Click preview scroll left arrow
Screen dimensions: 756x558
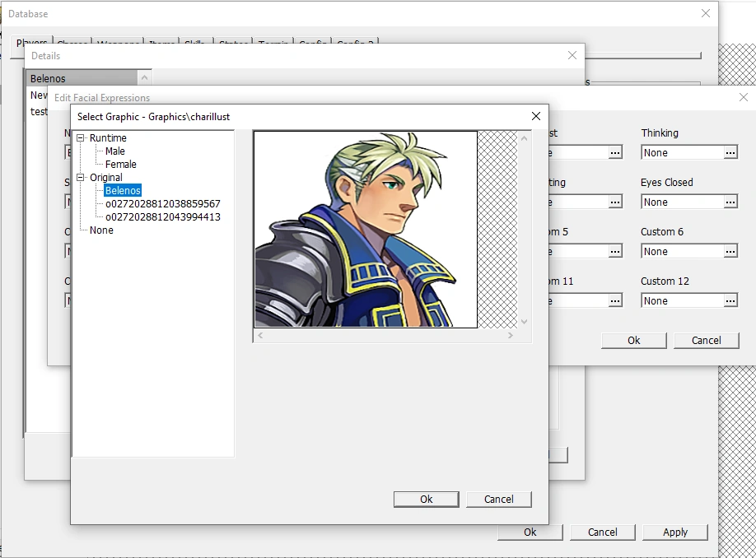tap(260, 336)
